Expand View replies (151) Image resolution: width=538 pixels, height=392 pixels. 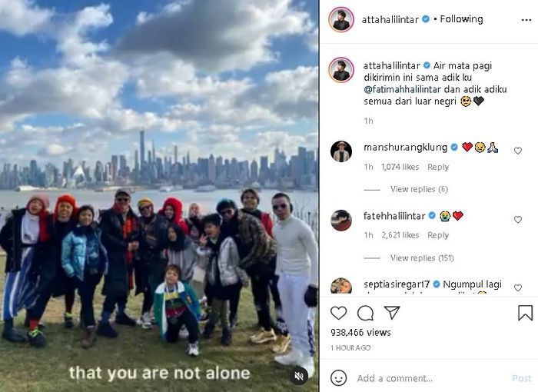[422, 257]
